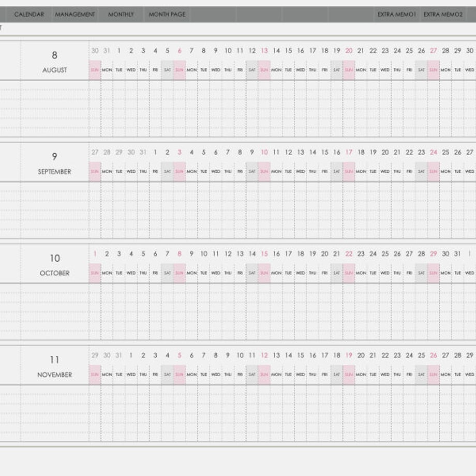Click date 15 in the September row
The height and width of the screenshot is (476, 476).
[325, 153]
